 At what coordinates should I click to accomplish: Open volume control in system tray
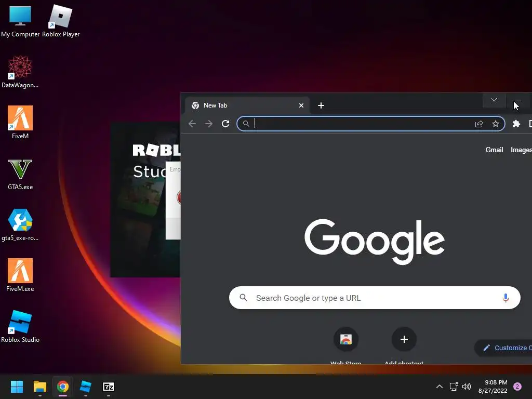[x=467, y=387]
